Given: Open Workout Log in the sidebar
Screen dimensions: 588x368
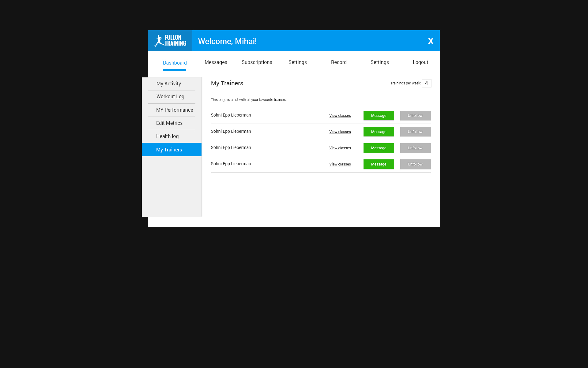Looking at the screenshot, I should click(x=170, y=96).
